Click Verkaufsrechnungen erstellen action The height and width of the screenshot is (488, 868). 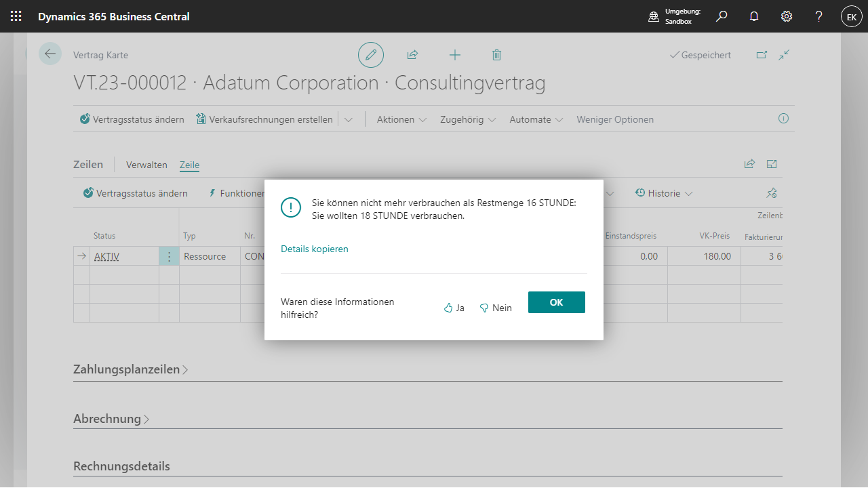click(x=264, y=119)
